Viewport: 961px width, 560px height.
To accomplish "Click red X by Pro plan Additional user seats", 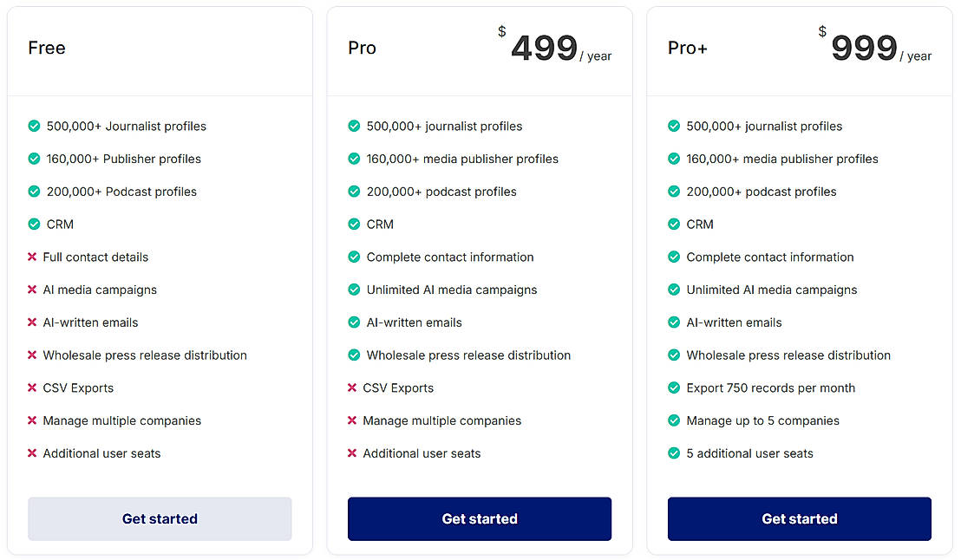I will [352, 453].
